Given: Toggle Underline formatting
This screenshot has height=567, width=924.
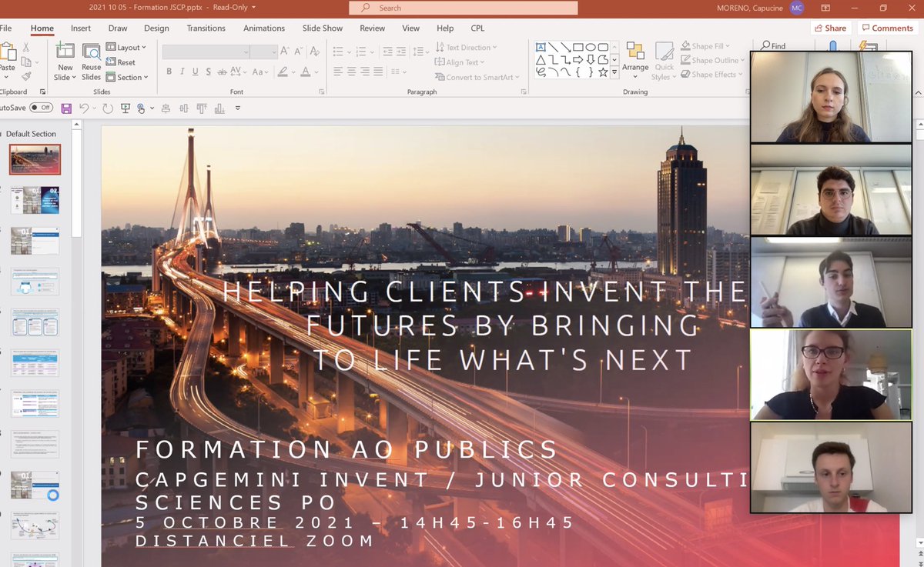Looking at the screenshot, I should (196, 72).
